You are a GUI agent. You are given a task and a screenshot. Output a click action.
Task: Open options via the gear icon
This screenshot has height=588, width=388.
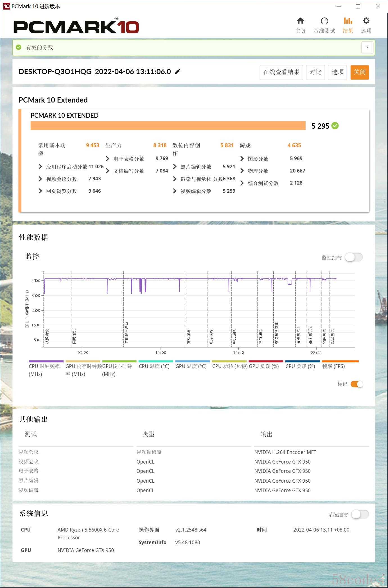[366, 21]
